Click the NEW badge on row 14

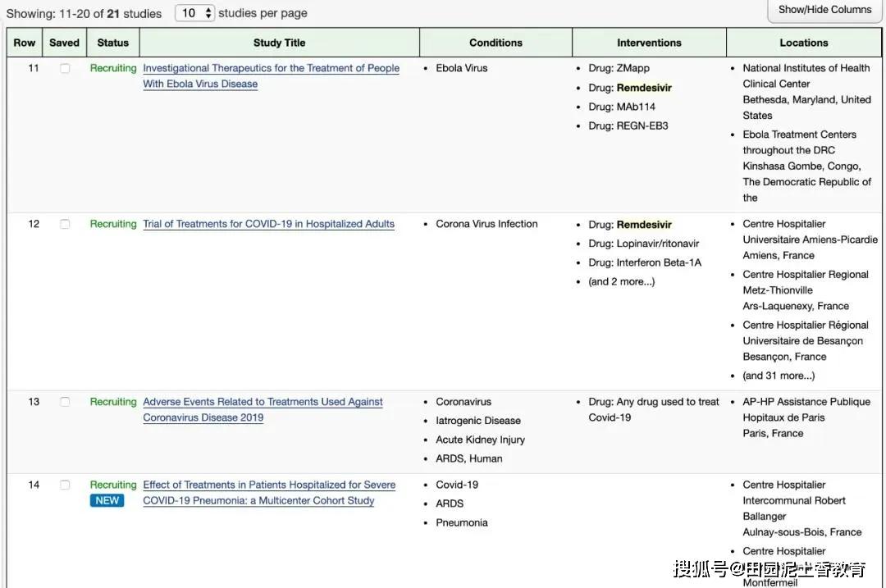pos(107,500)
